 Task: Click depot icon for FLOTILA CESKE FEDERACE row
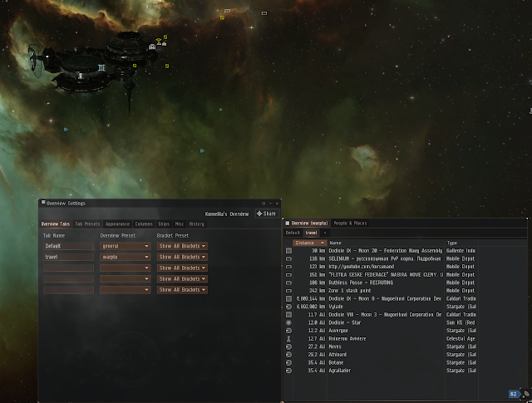pyautogui.click(x=288, y=275)
